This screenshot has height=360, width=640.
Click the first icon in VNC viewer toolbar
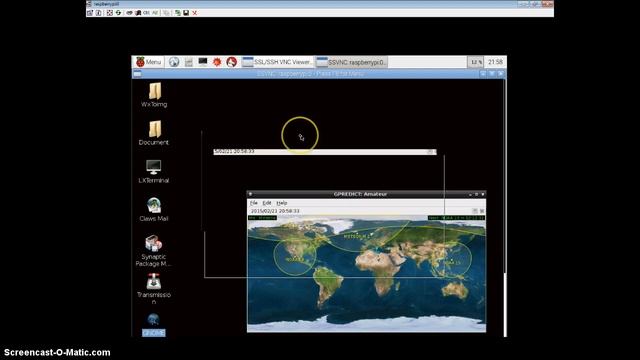click(90, 13)
